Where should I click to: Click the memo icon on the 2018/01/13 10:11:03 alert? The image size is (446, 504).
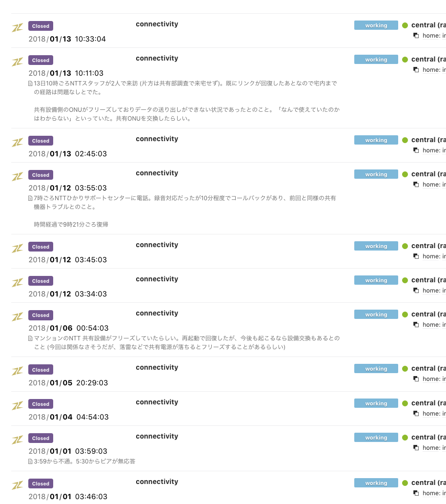(31, 83)
